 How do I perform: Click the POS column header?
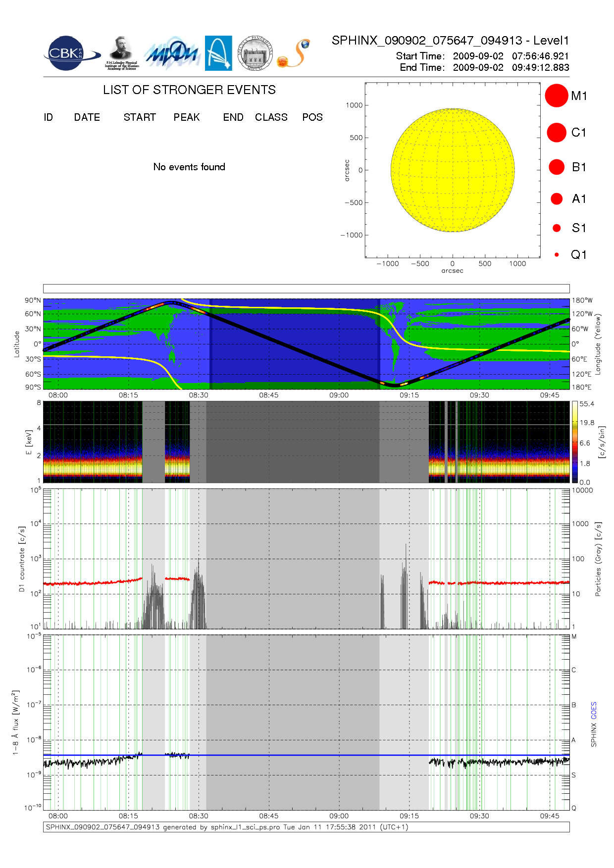(x=312, y=117)
